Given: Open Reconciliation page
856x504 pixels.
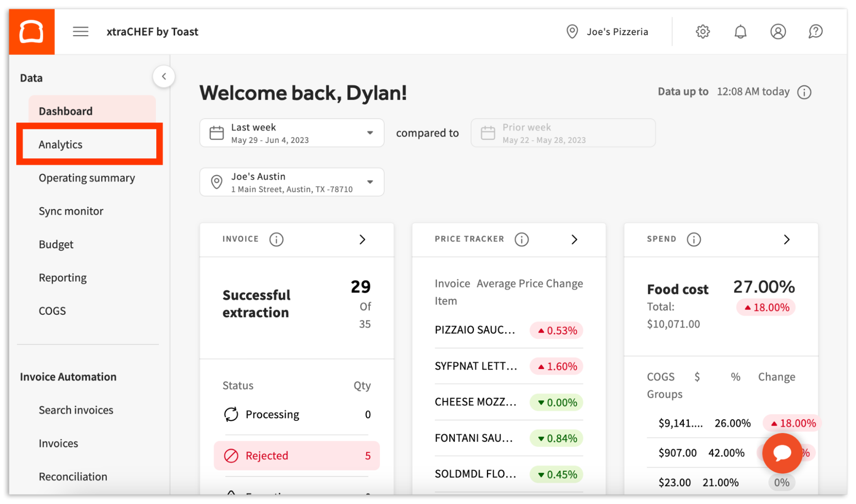Looking at the screenshot, I should (x=73, y=476).
